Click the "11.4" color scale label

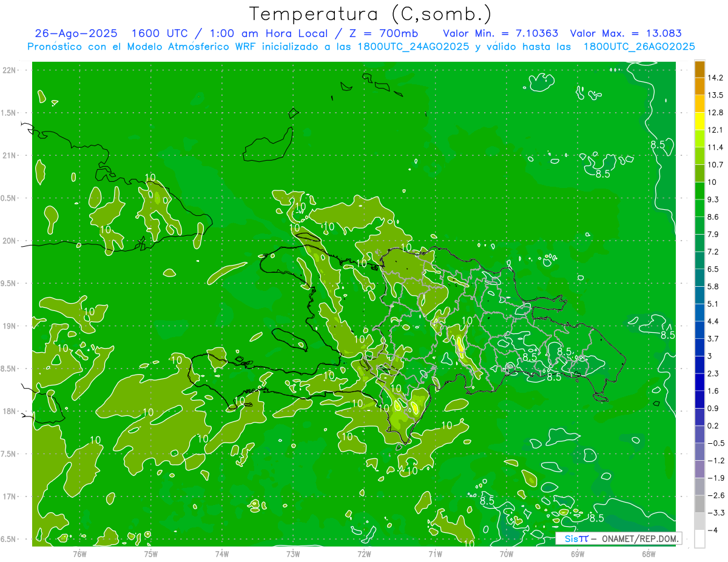pos(716,147)
